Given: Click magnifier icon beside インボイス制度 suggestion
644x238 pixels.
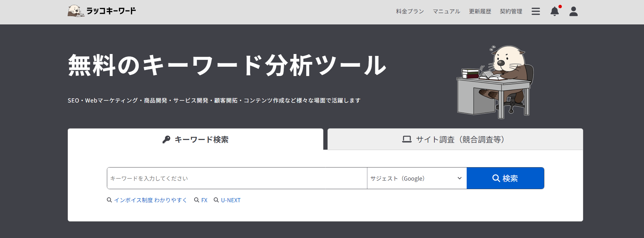Looking at the screenshot, I should (109, 200).
